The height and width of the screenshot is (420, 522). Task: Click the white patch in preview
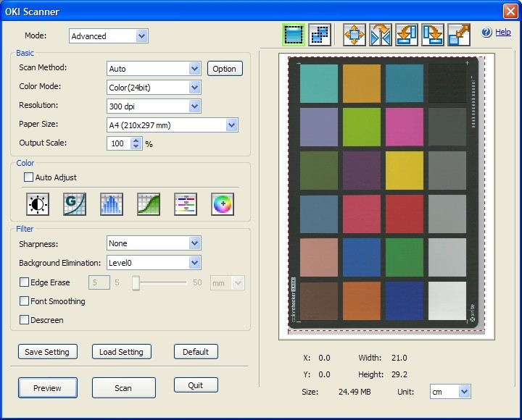click(x=447, y=301)
